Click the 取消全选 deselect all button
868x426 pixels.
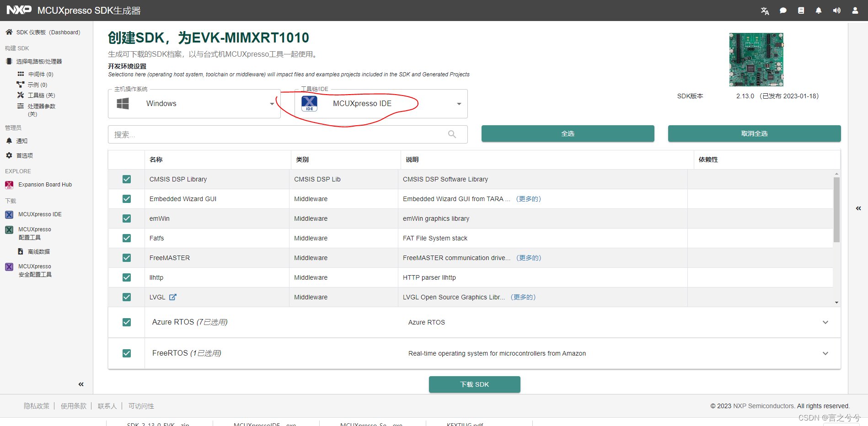[754, 133]
